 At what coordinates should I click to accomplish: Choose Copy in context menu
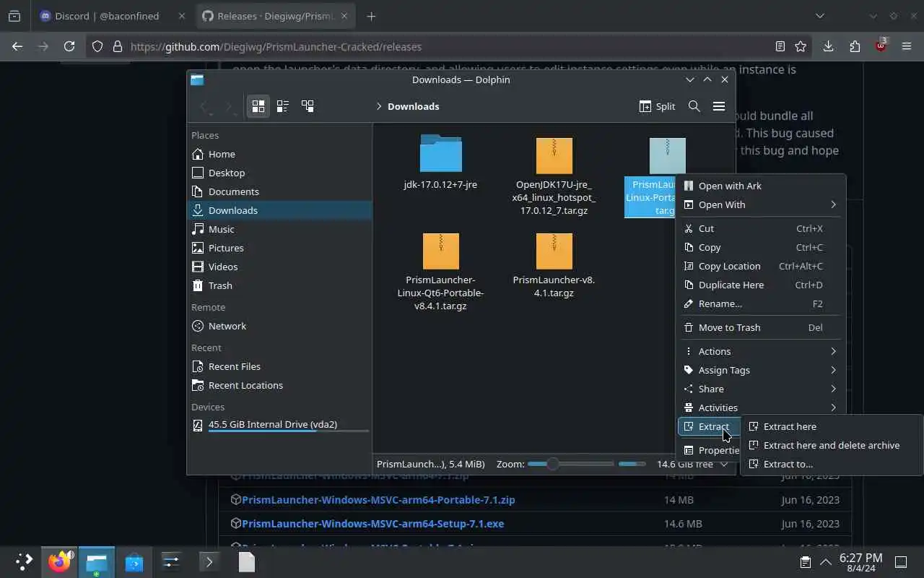(x=760, y=247)
